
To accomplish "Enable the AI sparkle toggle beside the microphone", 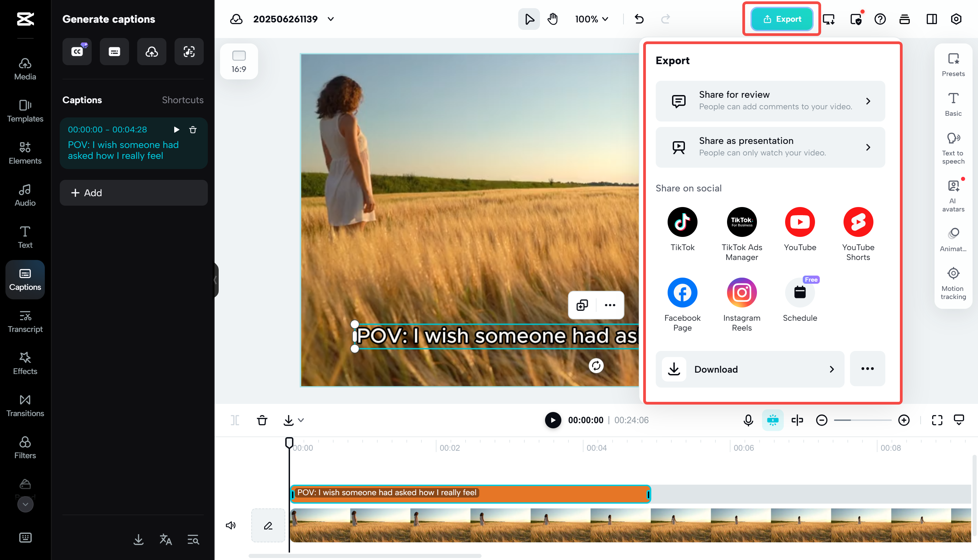I will 773,420.
